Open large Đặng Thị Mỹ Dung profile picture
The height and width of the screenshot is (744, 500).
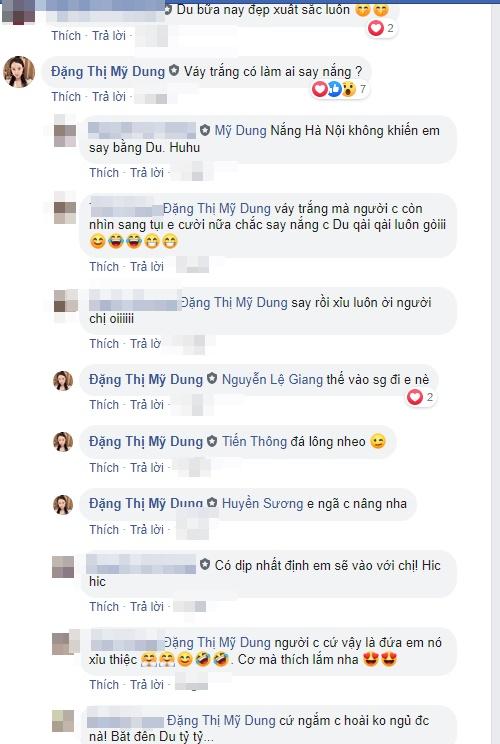coord(19,72)
